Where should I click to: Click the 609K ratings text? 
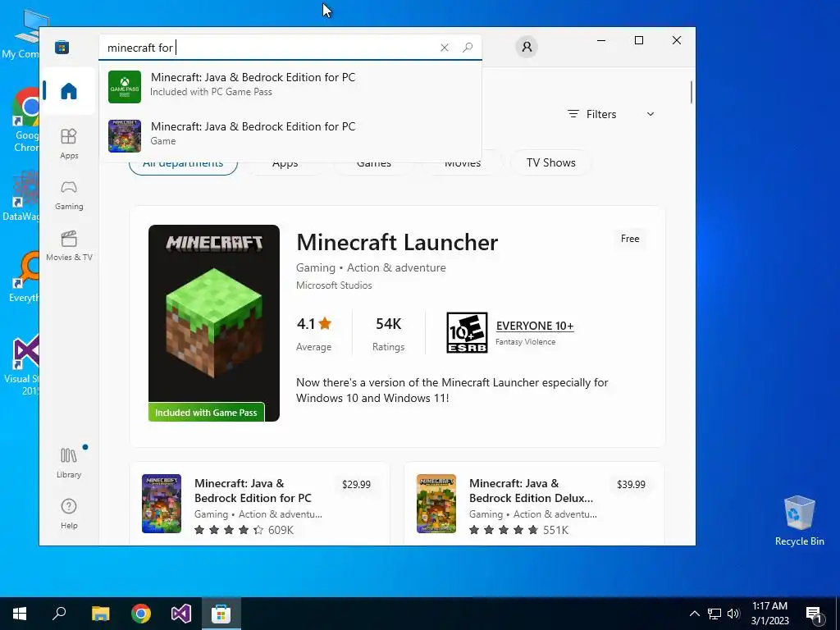click(x=281, y=530)
